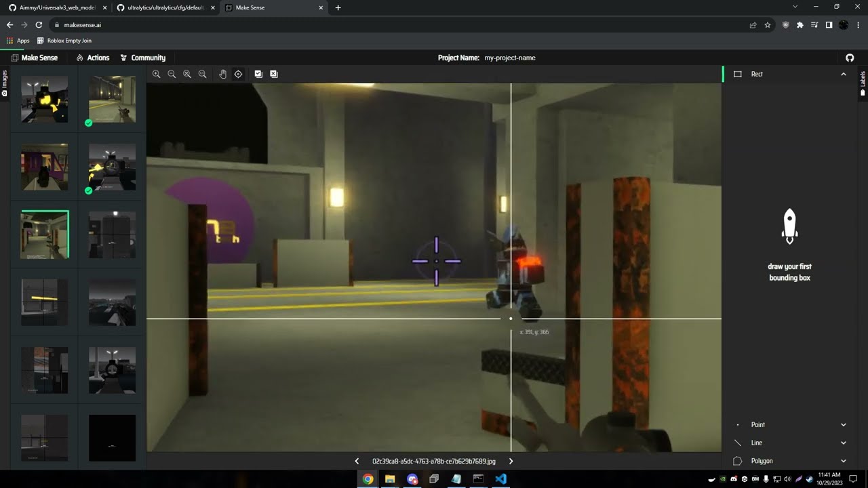Expand the Polygon section
Viewport: 868px width, 488px height.
tap(844, 460)
